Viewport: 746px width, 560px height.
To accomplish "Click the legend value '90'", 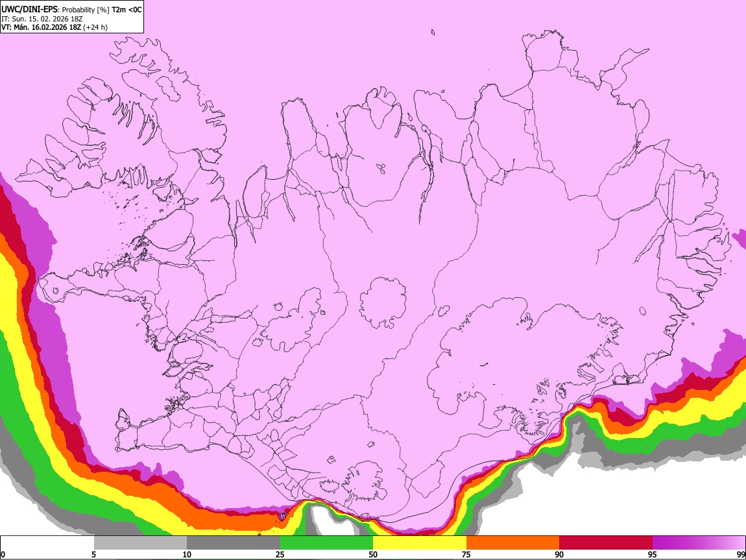I will pyautogui.click(x=559, y=554).
